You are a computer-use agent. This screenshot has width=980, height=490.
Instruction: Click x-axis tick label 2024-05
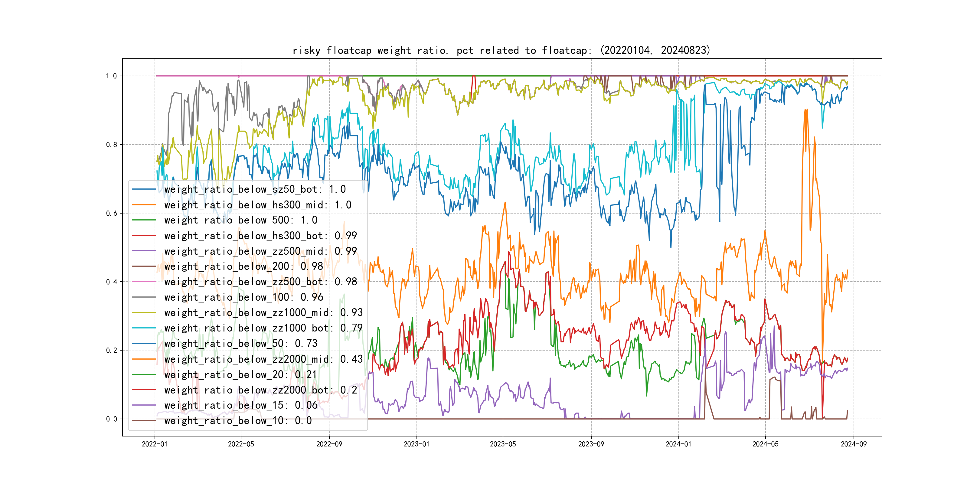click(x=765, y=444)
